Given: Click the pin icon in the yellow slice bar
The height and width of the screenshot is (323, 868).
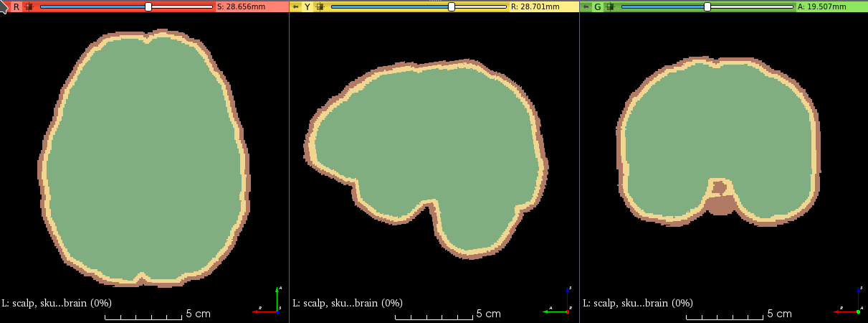Looking at the screenshot, I should click(296, 6).
